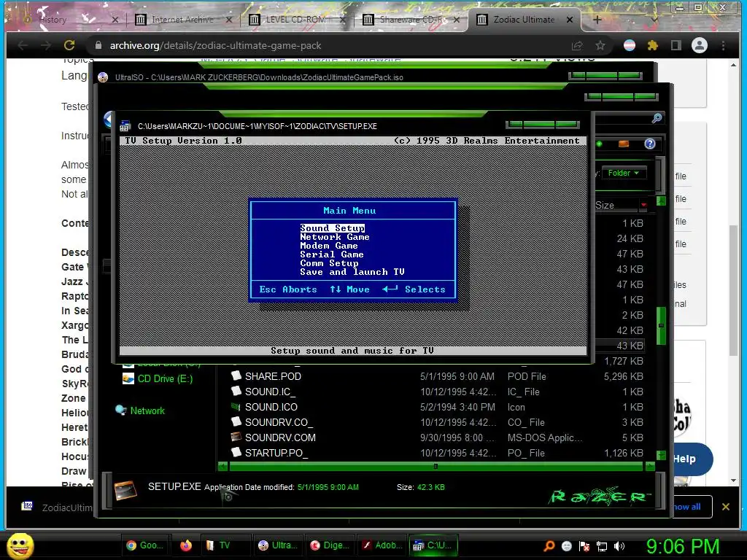Select Modem Game in Main Menu
Viewport: 747px width, 560px height.
[329, 246]
